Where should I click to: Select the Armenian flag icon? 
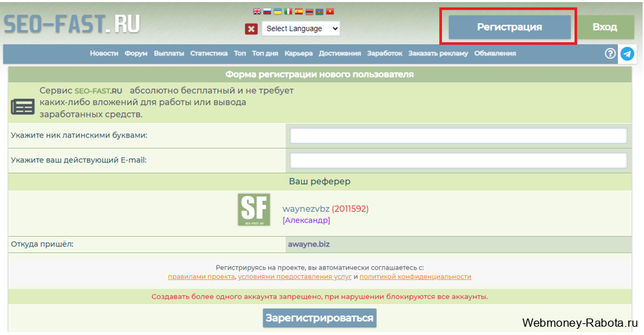click(309, 12)
